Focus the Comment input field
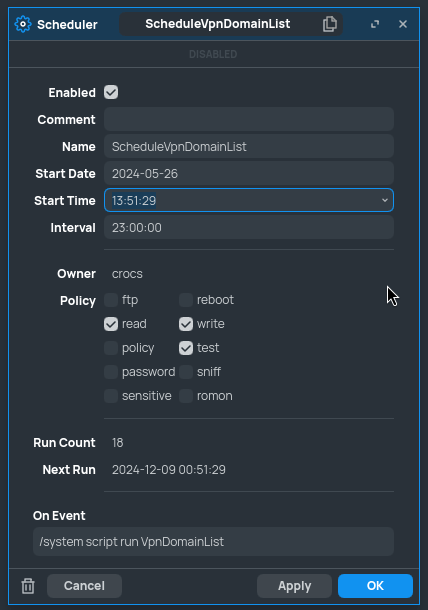The height and width of the screenshot is (610, 428). [249, 119]
